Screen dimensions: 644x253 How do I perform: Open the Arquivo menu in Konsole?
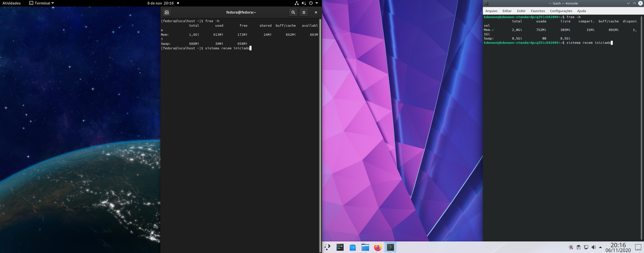point(491,11)
